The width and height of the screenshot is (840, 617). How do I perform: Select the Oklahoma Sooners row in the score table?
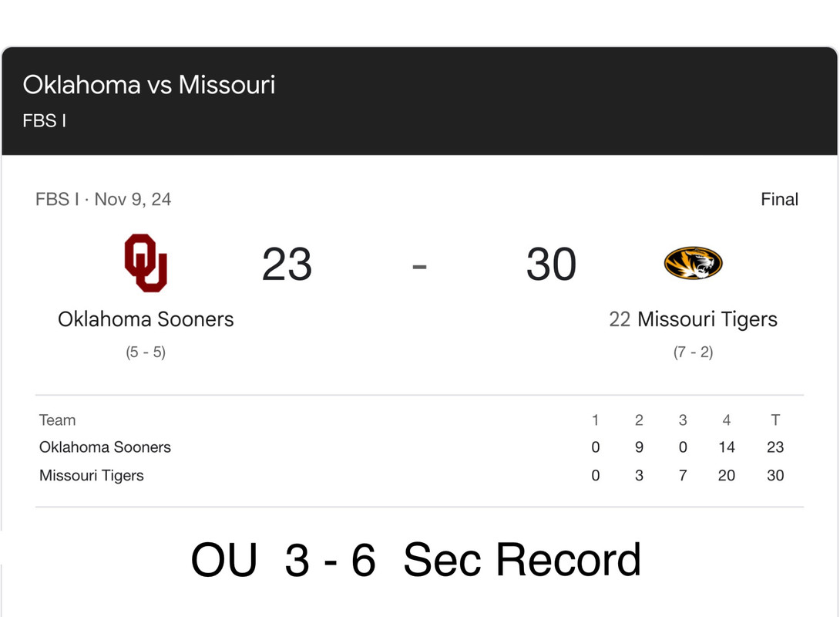(x=105, y=447)
